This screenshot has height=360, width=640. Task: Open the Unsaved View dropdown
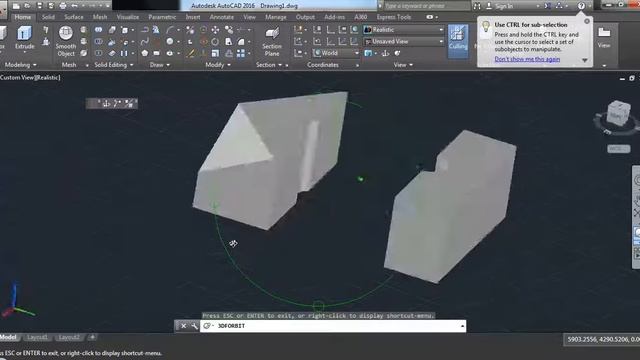point(403,41)
